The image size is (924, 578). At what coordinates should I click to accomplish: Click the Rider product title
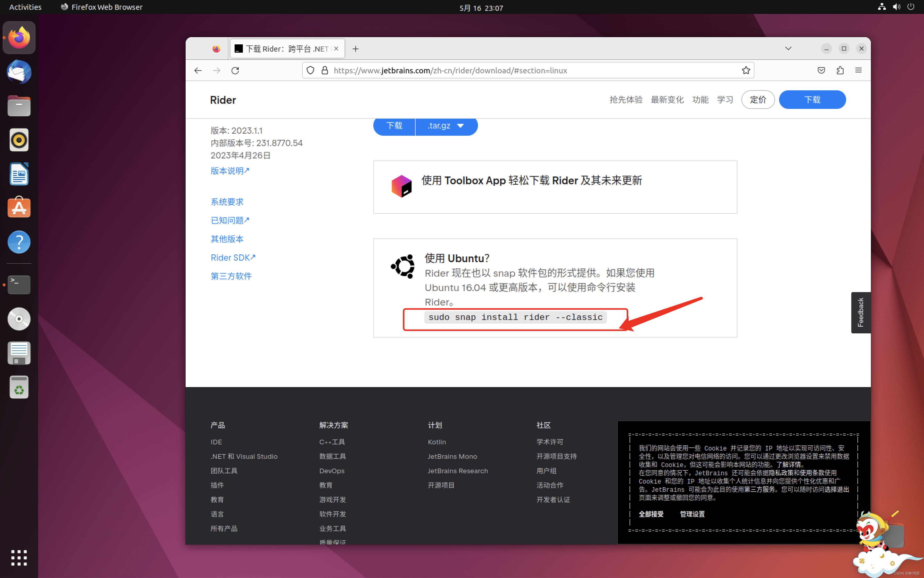click(x=223, y=100)
